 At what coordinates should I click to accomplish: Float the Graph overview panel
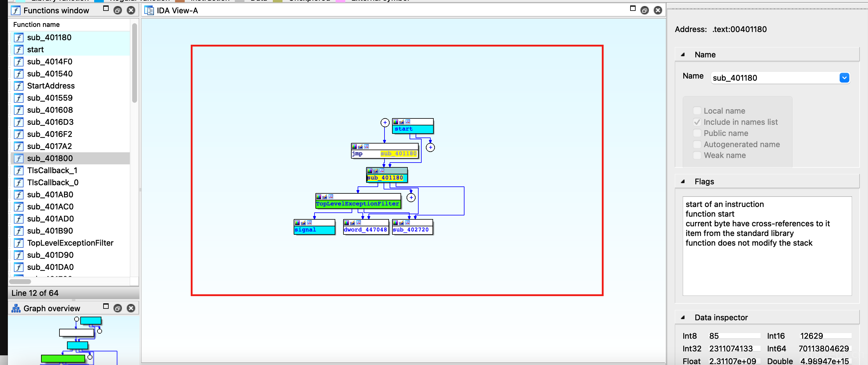click(118, 308)
